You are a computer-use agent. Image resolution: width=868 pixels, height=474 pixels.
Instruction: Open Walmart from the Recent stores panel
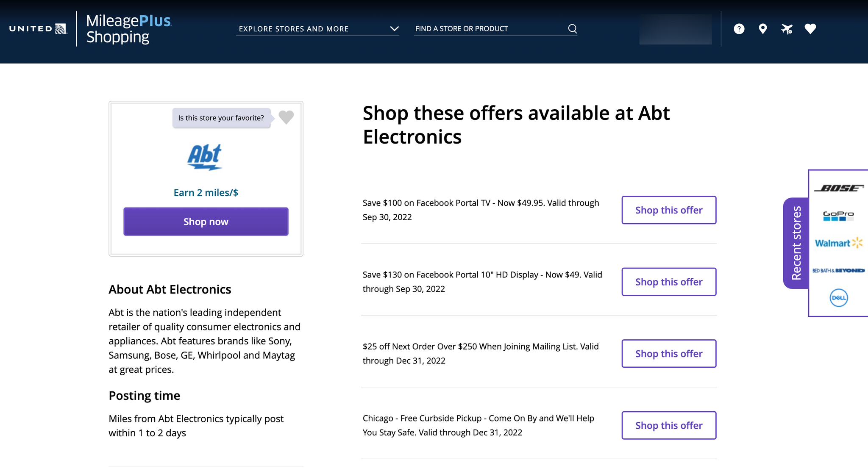click(838, 243)
